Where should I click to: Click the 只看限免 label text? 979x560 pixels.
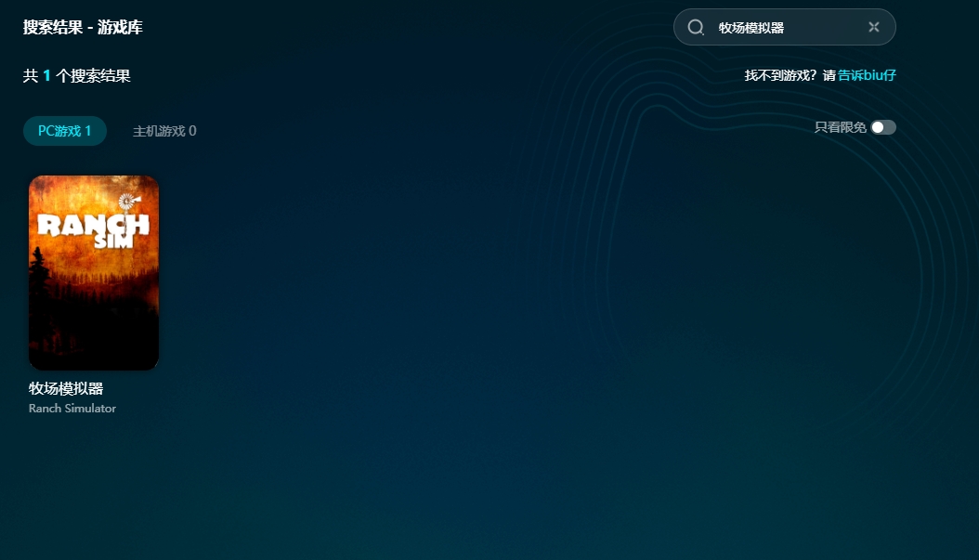coord(840,127)
